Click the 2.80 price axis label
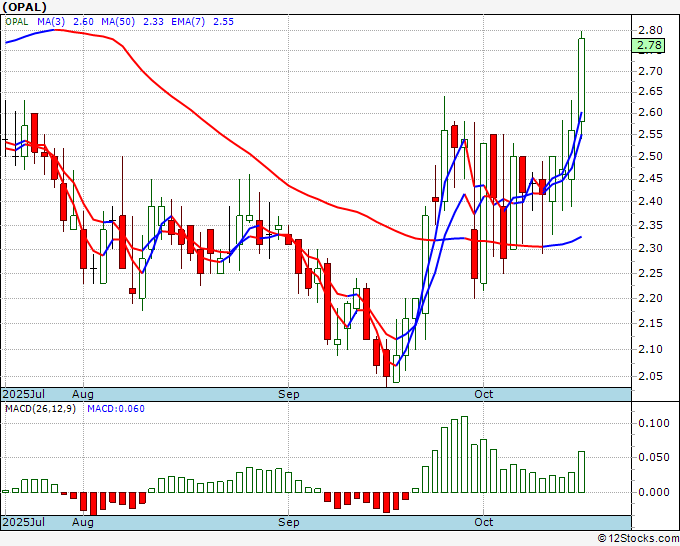This screenshot has height=546, width=680. point(651,30)
